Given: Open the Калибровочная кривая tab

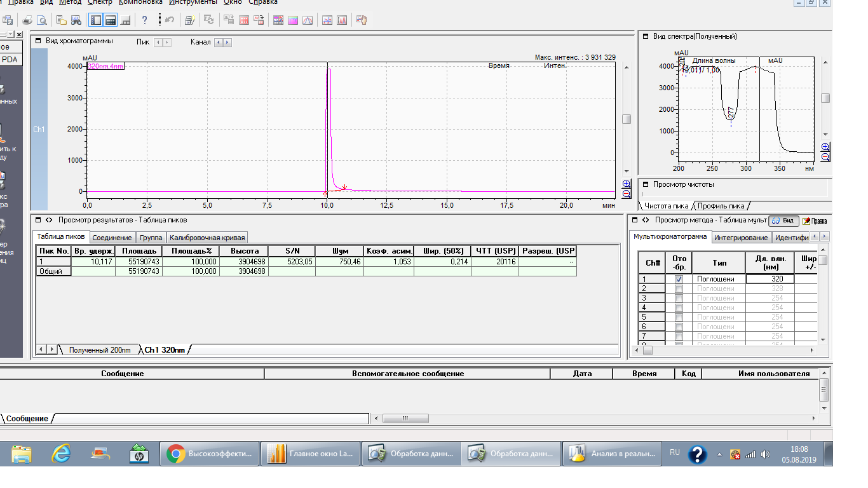Looking at the screenshot, I should tap(207, 238).
